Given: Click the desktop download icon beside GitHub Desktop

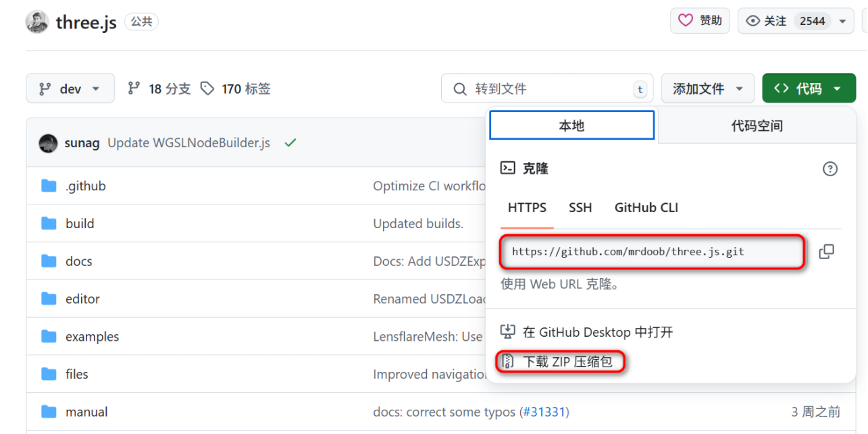Looking at the screenshot, I should (x=507, y=331).
